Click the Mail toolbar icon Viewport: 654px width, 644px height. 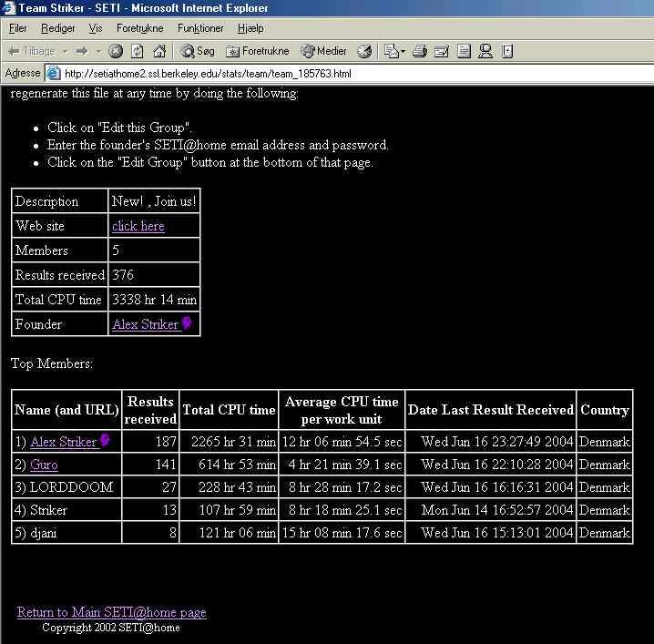[392, 51]
